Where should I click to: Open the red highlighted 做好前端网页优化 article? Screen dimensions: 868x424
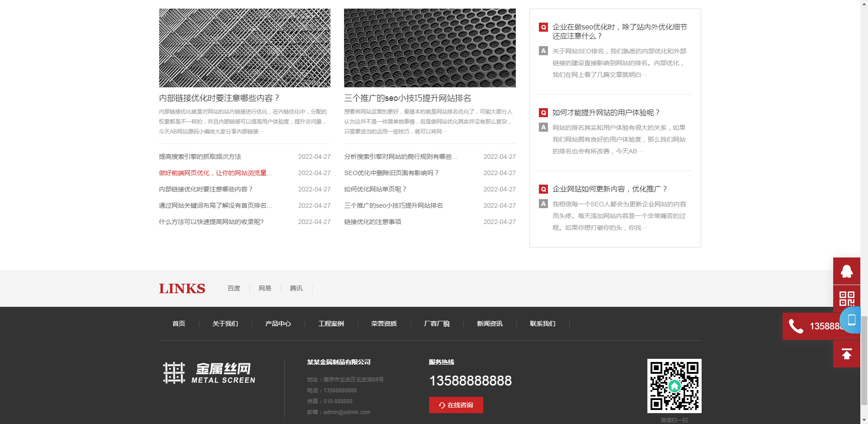click(x=215, y=173)
